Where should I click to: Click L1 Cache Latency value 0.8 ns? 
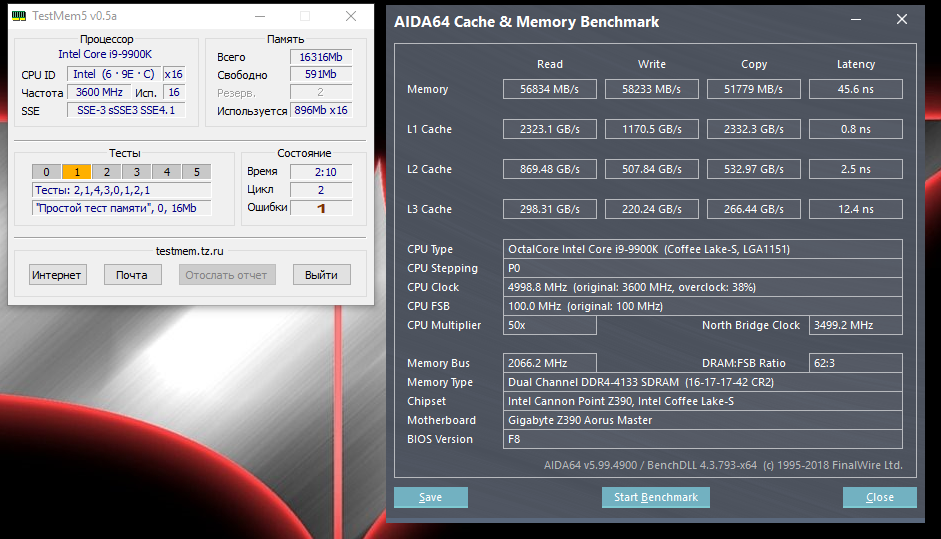[x=856, y=129]
